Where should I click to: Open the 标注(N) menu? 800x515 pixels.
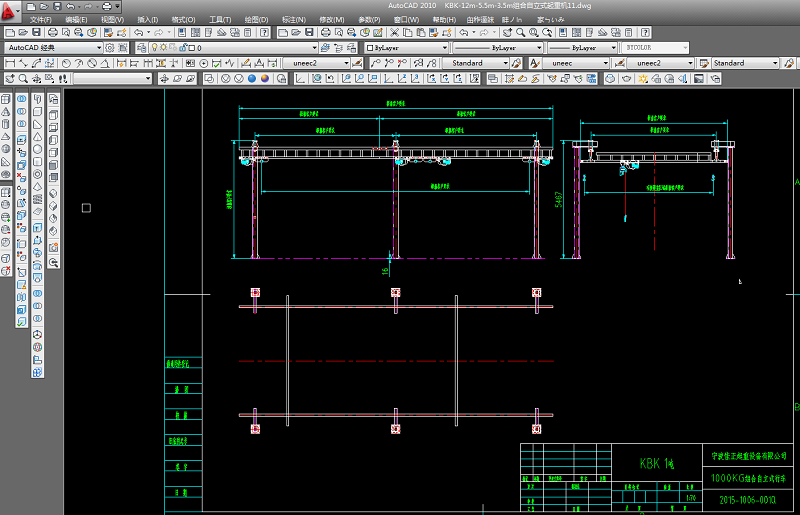coord(294,19)
